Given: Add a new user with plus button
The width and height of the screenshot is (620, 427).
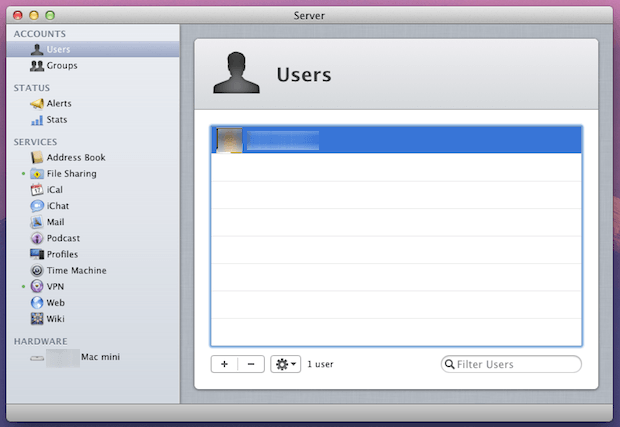Looking at the screenshot, I should 224,364.
